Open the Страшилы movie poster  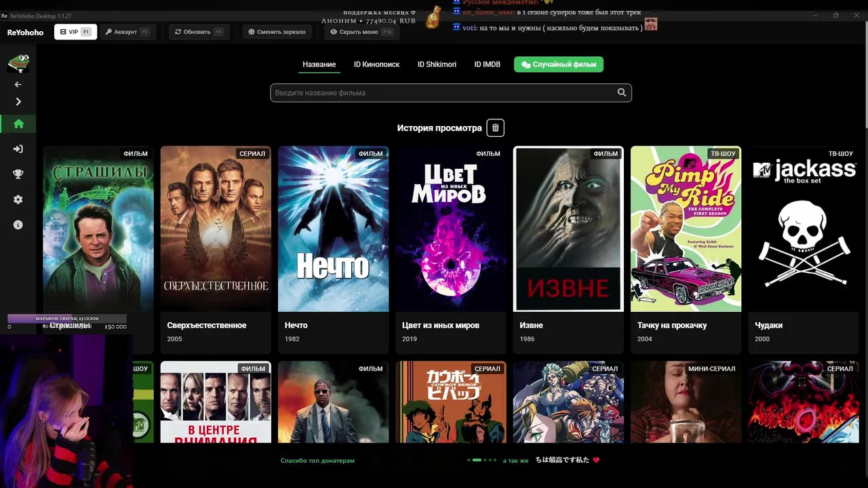click(98, 229)
